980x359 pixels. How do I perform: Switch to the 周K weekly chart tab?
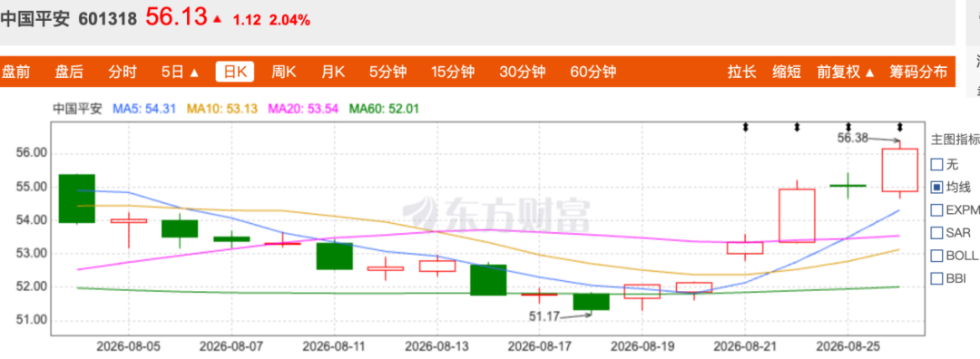click(283, 72)
